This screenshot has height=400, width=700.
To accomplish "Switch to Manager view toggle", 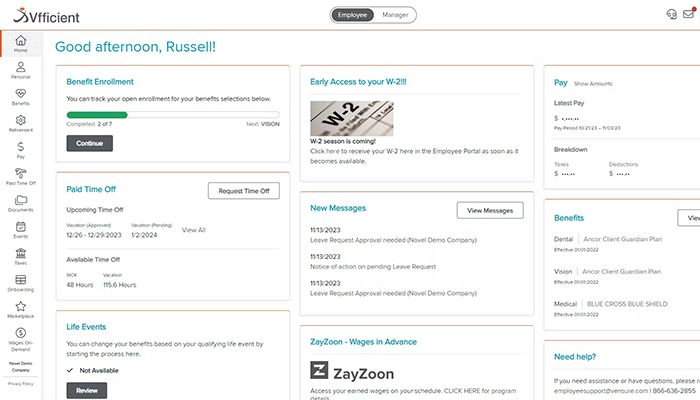I will [395, 15].
